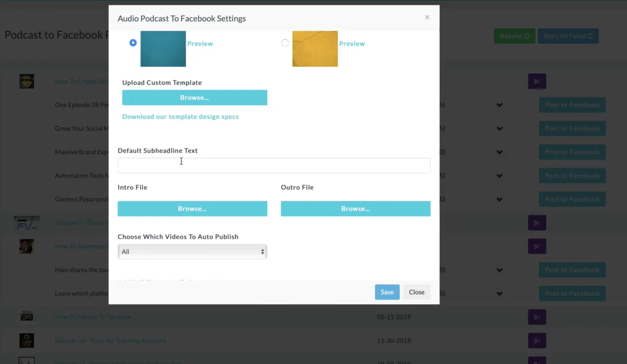The height and width of the screenshot is (364, 627).
Task: Post One Episode 28 row to Facebook
Action: (x=572, y=105)
